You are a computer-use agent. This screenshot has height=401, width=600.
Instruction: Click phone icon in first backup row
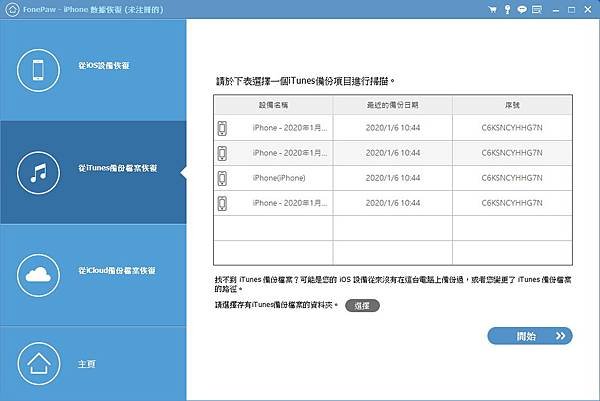click(x=222, y=128)
